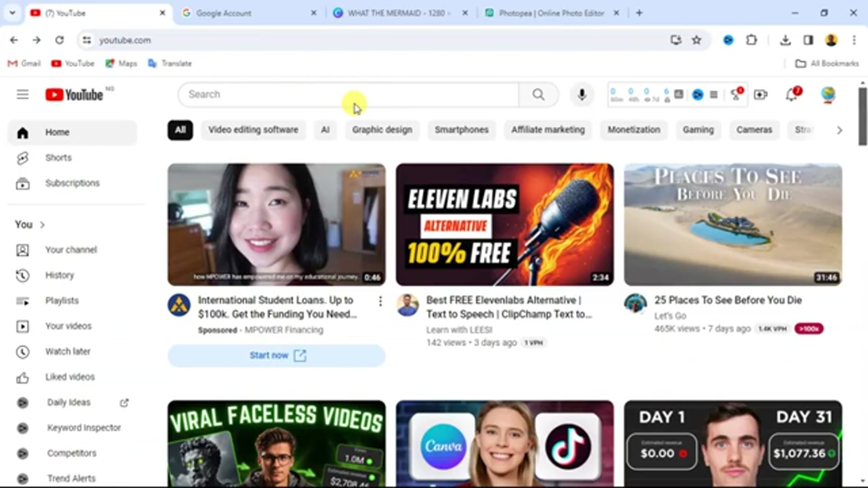Click the search magnifier button
The width and height of the screenshot is (868, 488).
point(538,94)
